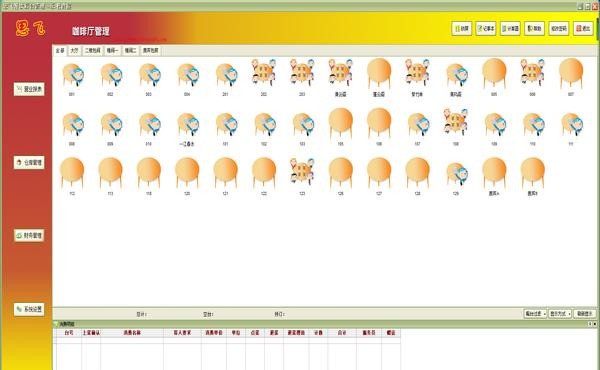The width and height of the screenshot is (600, 370).
Task: Open table 129 icon
Action: point(456,174)
